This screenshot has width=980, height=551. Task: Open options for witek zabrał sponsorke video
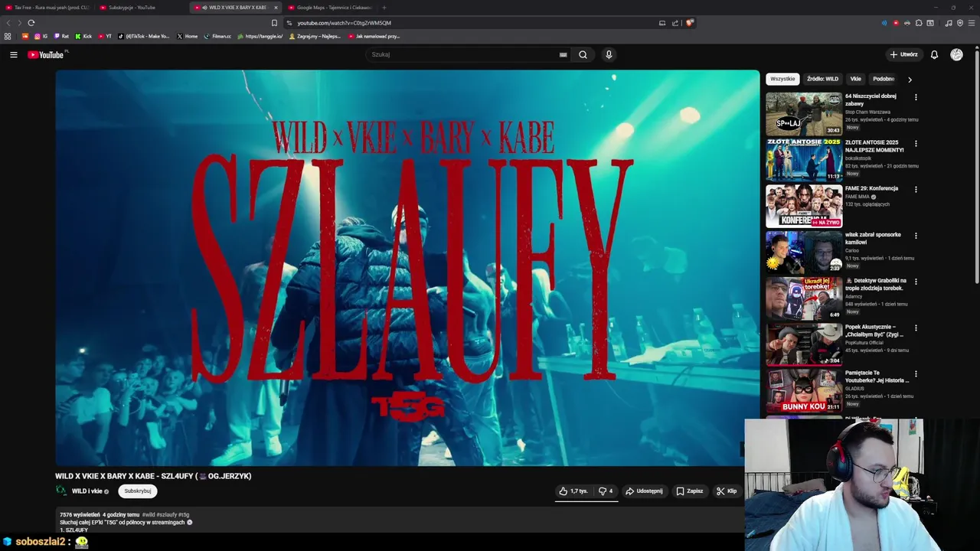tap(916, 236)
